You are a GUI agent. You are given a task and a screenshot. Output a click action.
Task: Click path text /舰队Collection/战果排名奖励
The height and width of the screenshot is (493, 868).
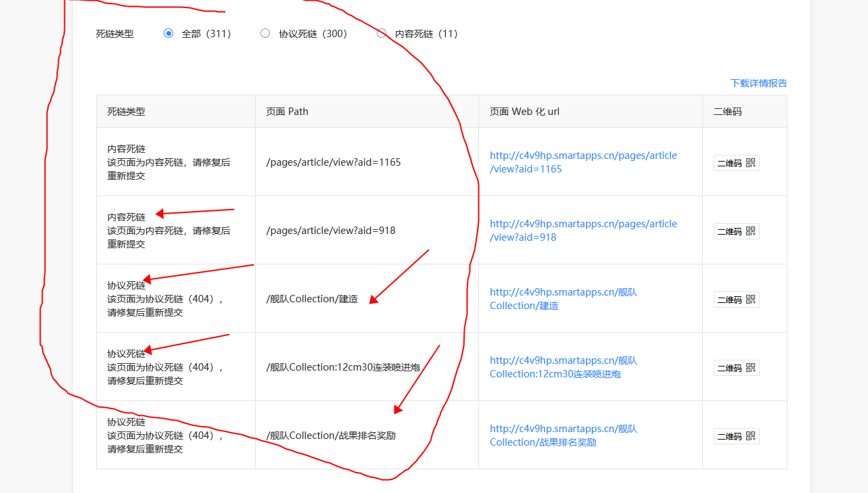point(331,436)
